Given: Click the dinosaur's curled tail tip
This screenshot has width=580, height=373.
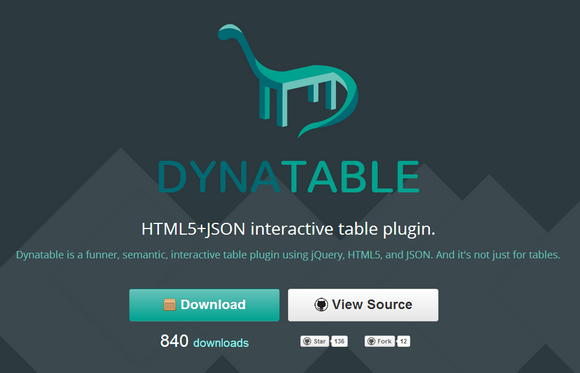Looking at the screenshot, I should click(305, 132).
